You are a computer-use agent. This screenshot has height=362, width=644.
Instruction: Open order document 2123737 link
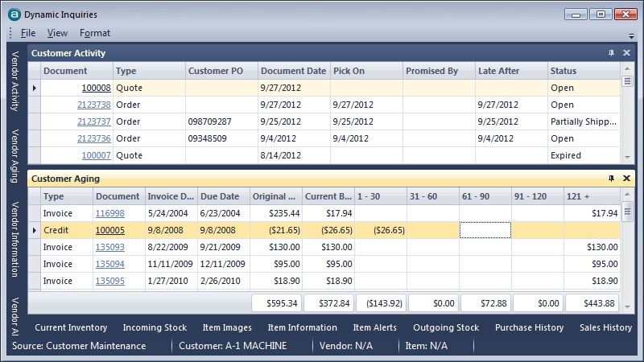94,121
